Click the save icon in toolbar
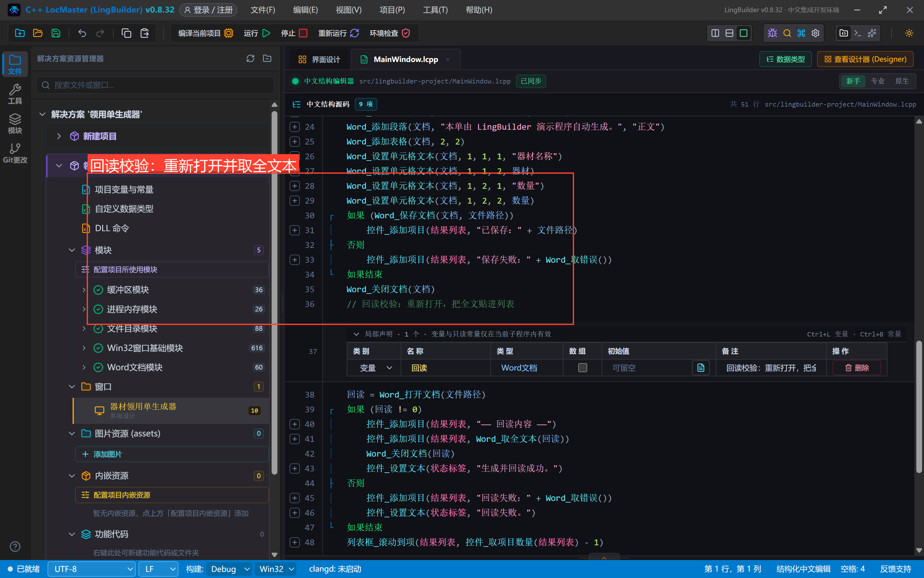The image size is (924, 578). pyautogui.click(x=56, y=33)
